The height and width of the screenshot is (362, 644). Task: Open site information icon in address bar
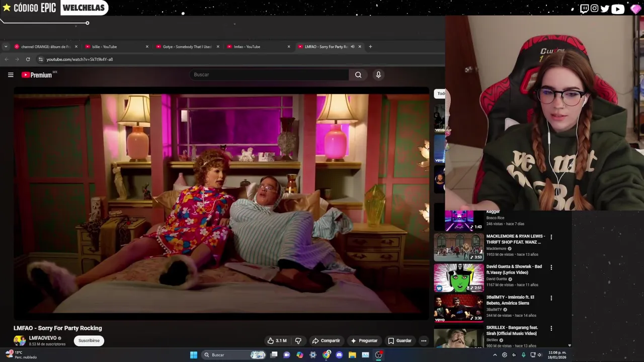click(41, 59)
